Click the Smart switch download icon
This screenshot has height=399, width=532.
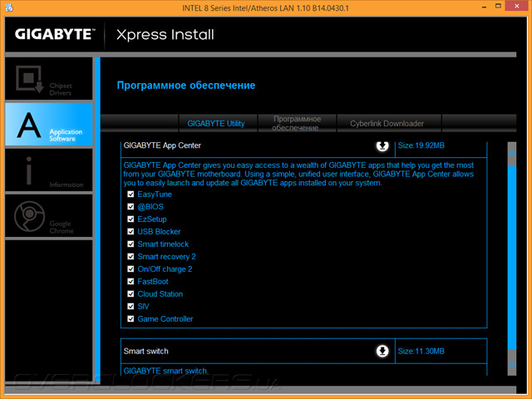click(382, 351)
